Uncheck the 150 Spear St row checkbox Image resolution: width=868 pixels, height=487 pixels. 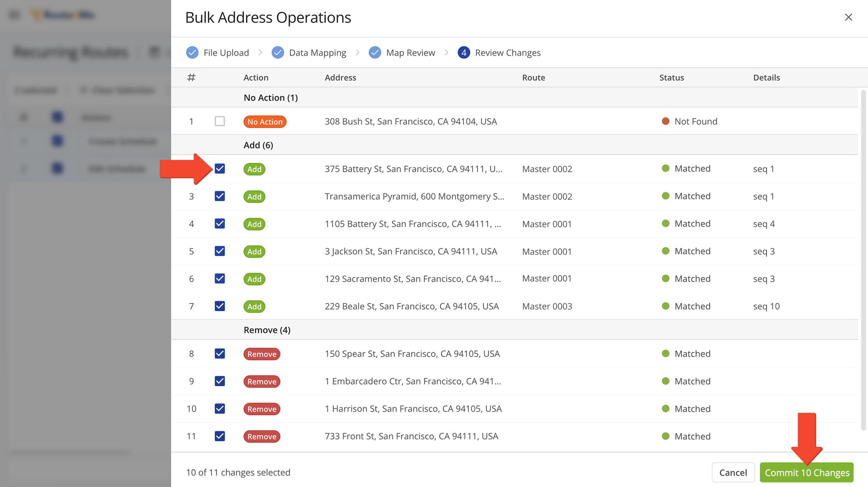click(x=220, y=353)
